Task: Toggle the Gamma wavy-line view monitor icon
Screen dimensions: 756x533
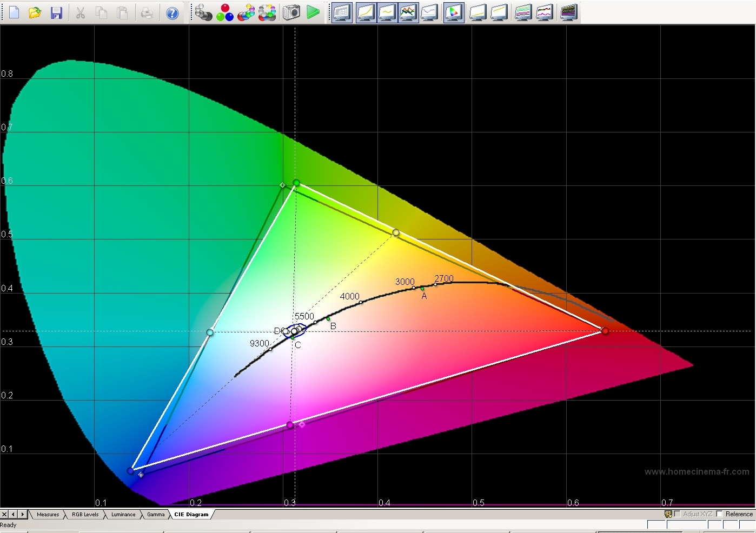Action: [387, 12]
